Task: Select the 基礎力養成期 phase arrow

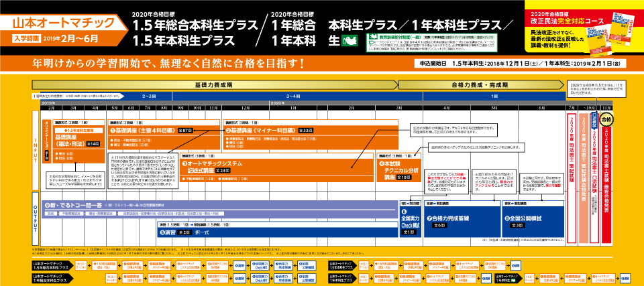Action: (215, 85)
